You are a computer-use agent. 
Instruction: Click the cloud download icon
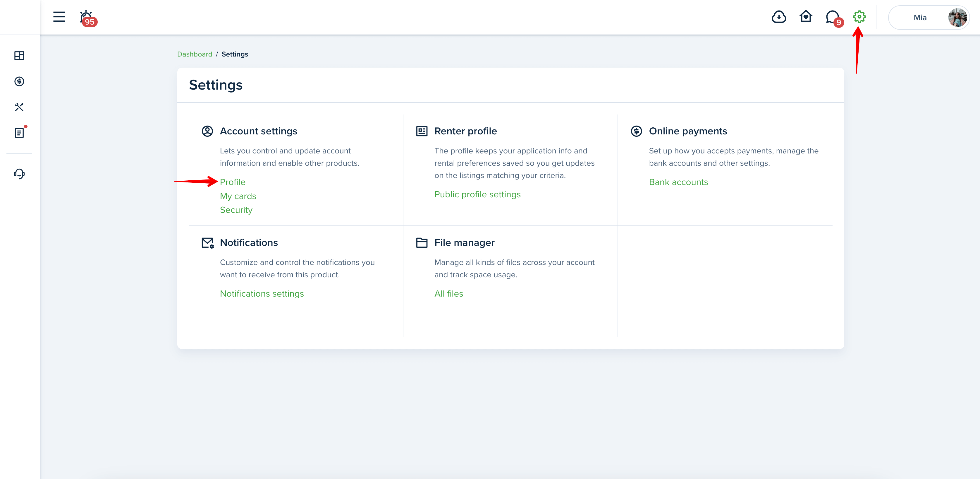click(x=778, y=17)
